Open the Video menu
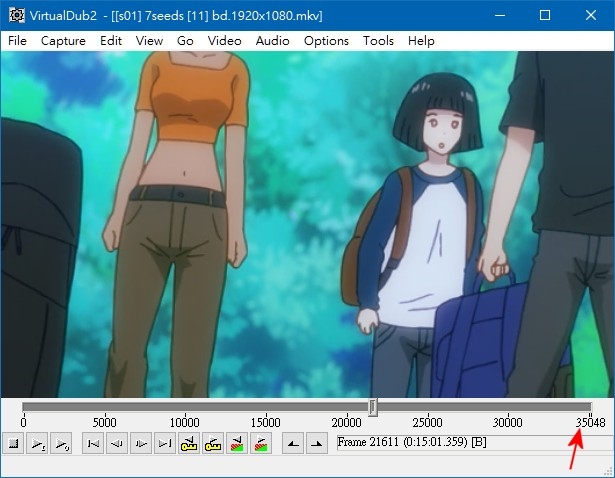 [224, 41]
